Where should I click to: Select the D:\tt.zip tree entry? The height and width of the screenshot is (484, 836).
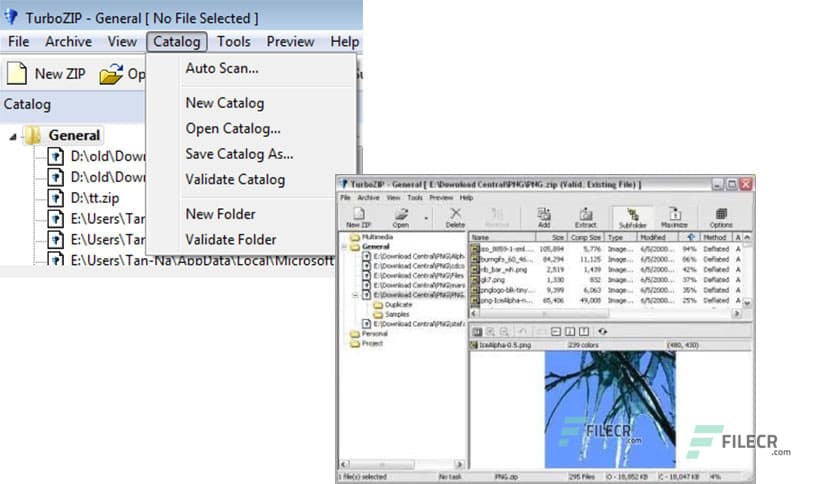[95, 198]
